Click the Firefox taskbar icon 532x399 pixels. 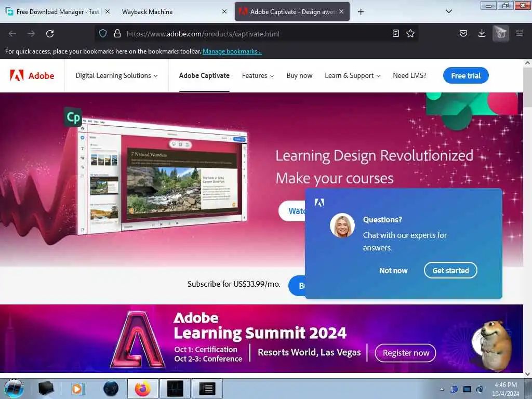(142, 389)
